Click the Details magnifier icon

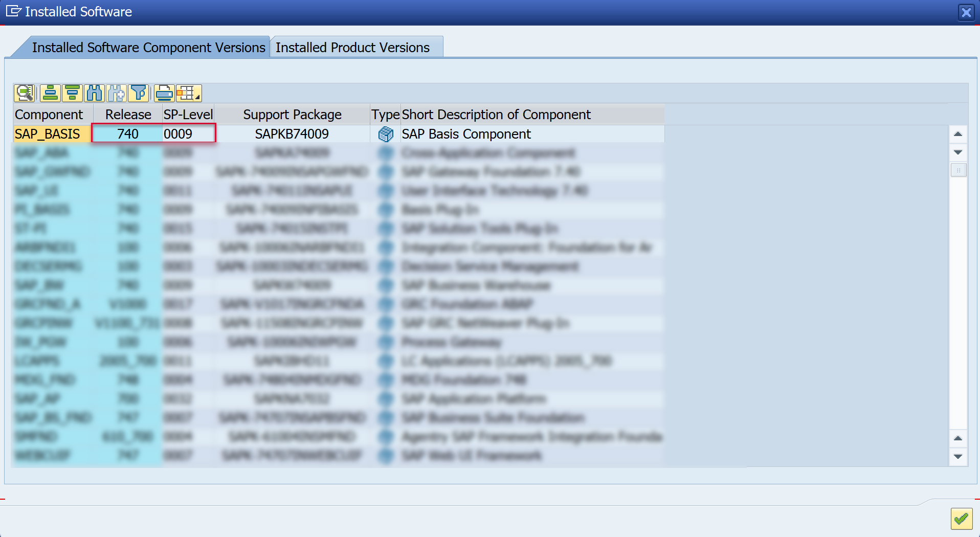[x=24, y=93]
